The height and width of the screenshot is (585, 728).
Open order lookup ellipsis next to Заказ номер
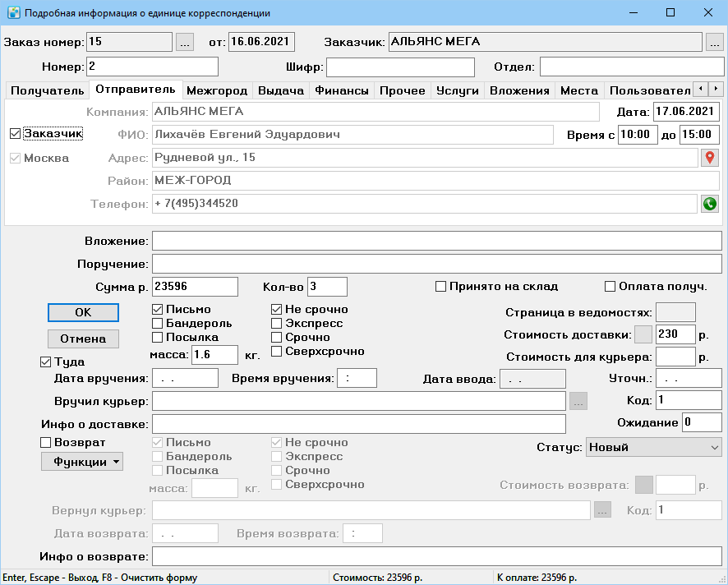tap(185, 42)
